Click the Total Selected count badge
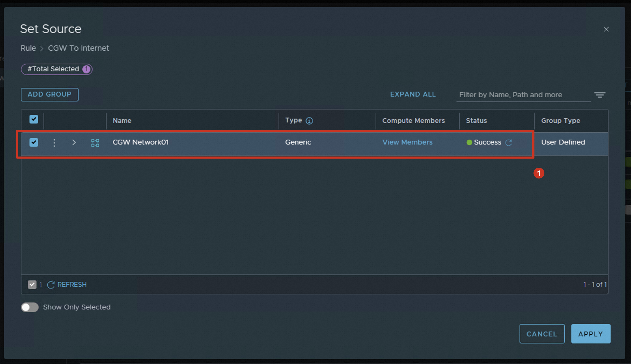Viewport: 631px width, 364px height. pyautogui.click(x=86, y=69)
